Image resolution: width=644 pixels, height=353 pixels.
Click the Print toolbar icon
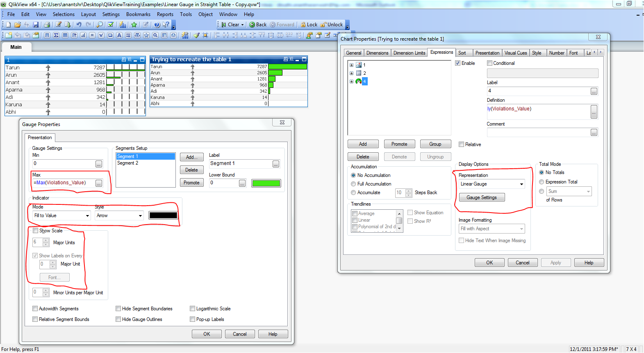point(47,25)
